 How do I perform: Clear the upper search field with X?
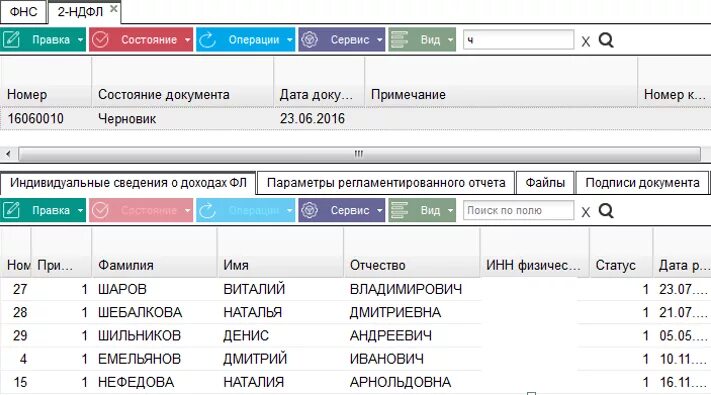(x=585, y=42)
